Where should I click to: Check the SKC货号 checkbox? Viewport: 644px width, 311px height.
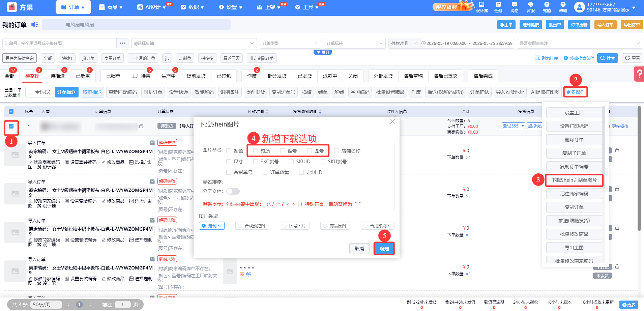(256, 162)
